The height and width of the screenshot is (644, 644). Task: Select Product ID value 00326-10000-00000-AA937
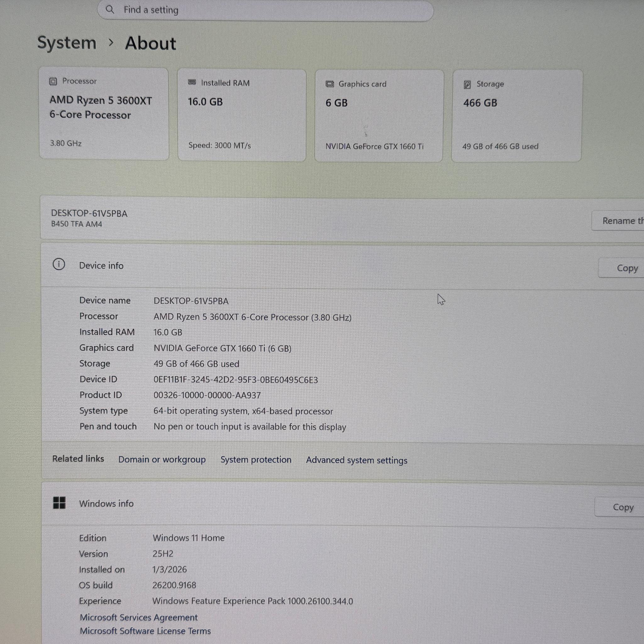point(207,395)
